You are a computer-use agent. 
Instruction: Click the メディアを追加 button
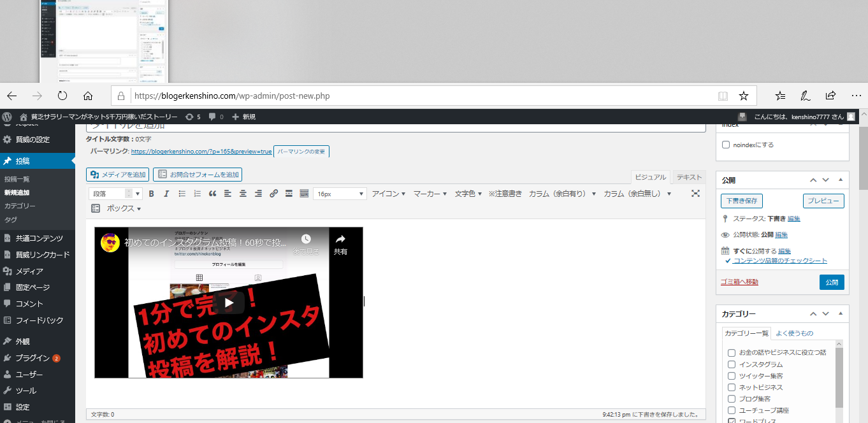point(118,175)
